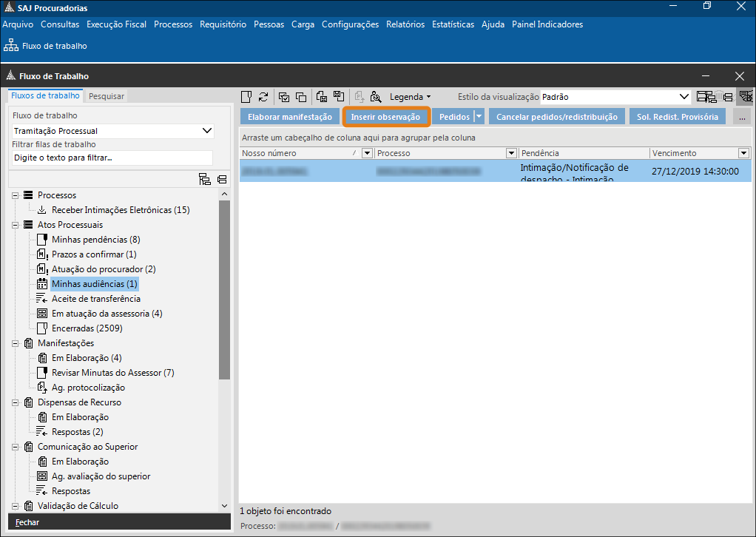Open Estilo da visualização Padrão combo box
The width and height of the screenshot is (756, 537).
(x=684, y=97)
